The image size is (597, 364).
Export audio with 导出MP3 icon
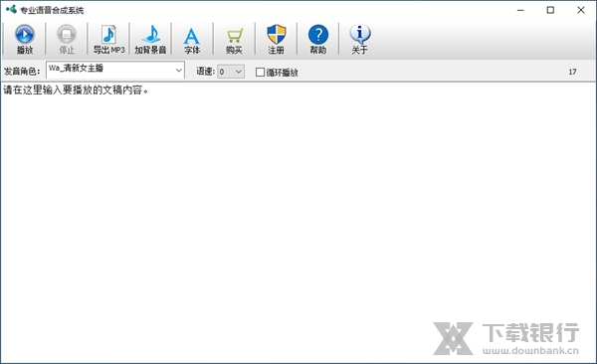coord(108,39)
